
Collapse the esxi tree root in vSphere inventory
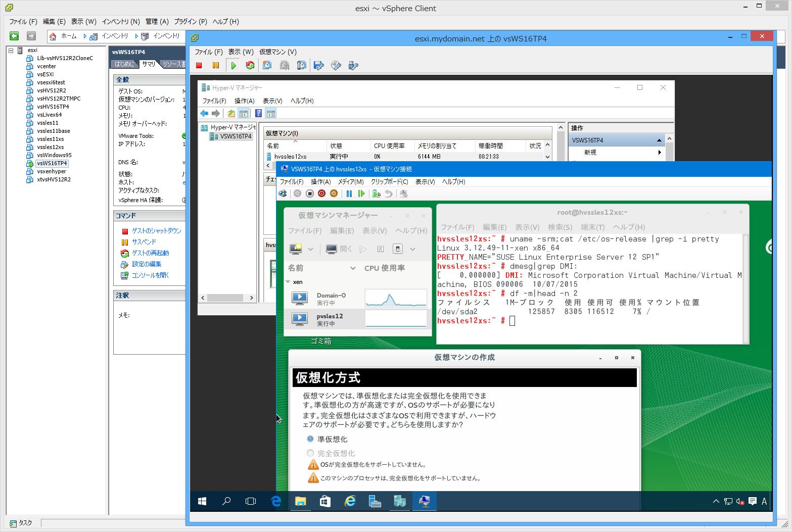point(11,50)
